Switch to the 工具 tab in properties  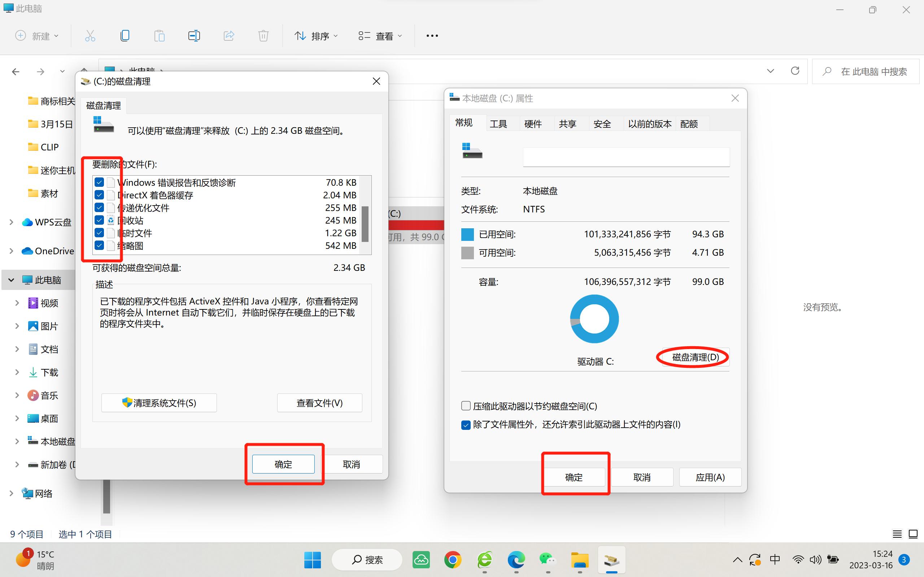[499, 123]
